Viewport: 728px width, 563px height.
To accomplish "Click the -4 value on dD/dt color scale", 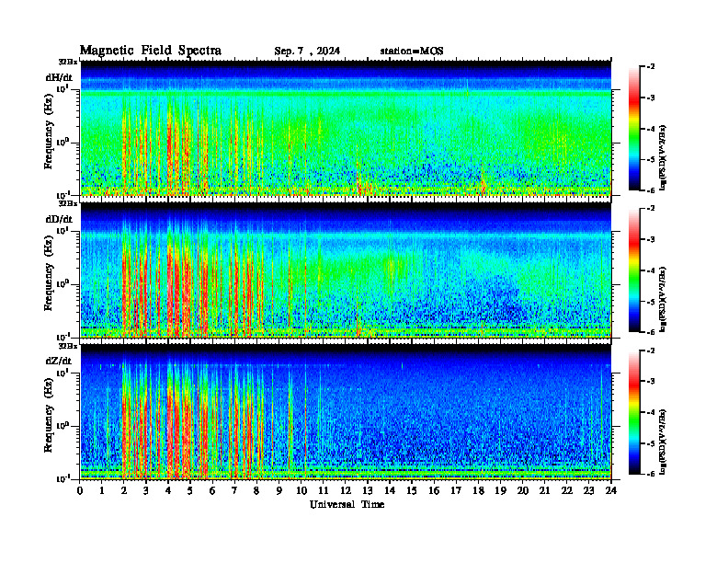I will [651, 270].
